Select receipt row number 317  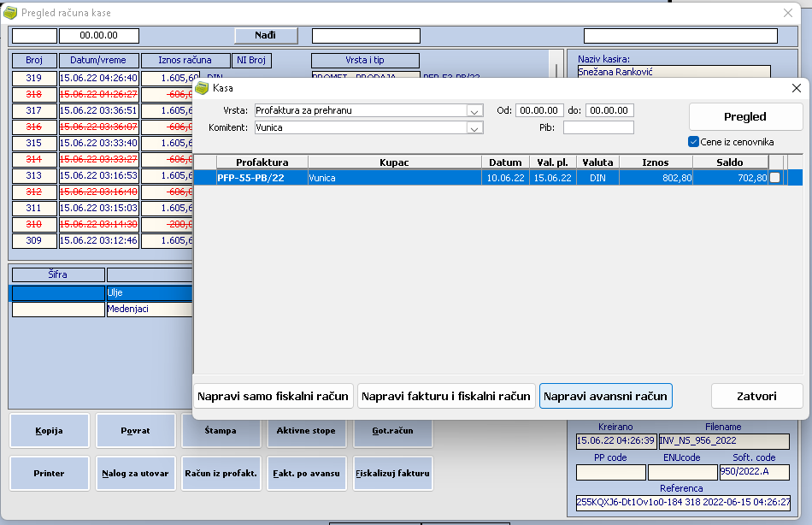[x=34, y=110]
